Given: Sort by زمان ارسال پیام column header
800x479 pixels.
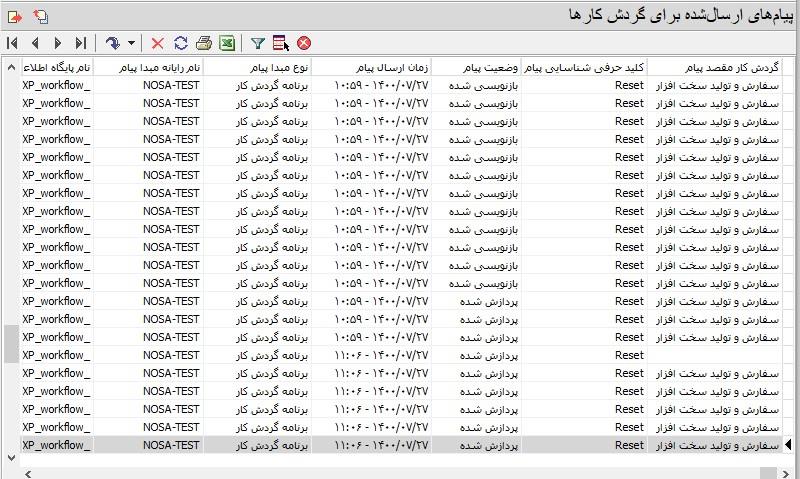Looking at the screenshot, I should pyautogui.click(x=371, y=67).
